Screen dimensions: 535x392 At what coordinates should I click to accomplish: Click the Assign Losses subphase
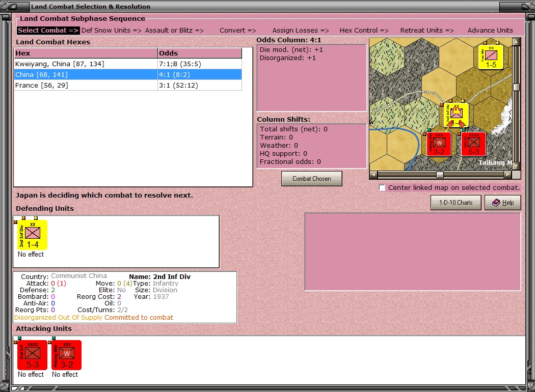301,31
